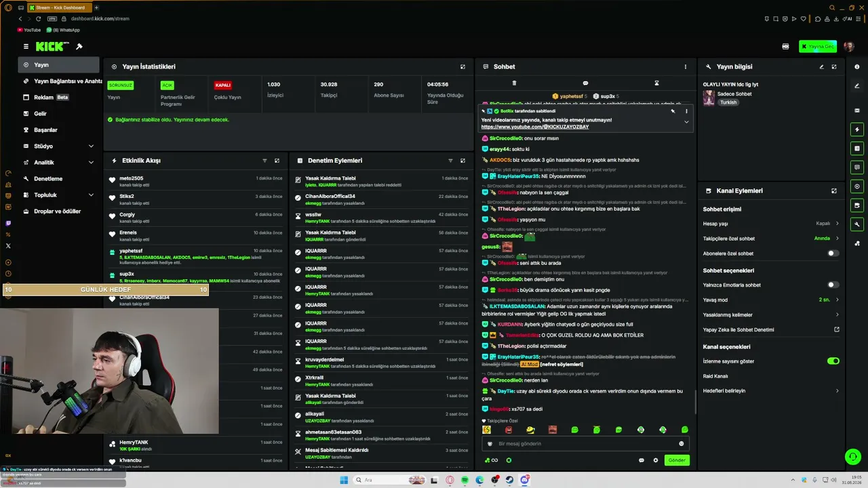The image size is (868, 488).
Task: Navigate to Denetleme in the sidebar
Action: tap(60, 179)
